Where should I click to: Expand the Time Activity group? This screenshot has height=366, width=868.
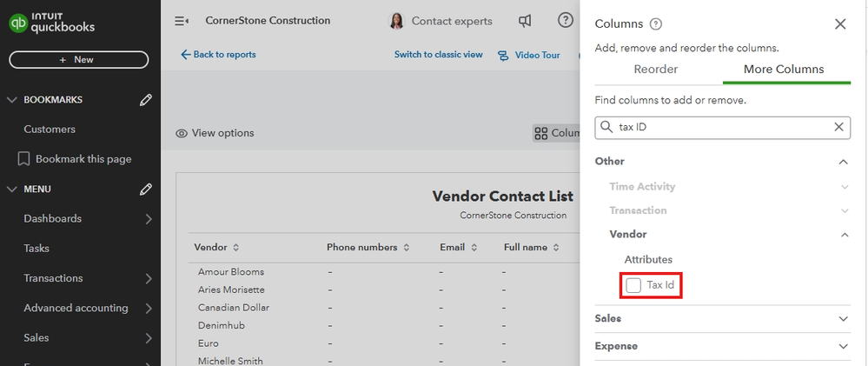click(x=845, y=187)
